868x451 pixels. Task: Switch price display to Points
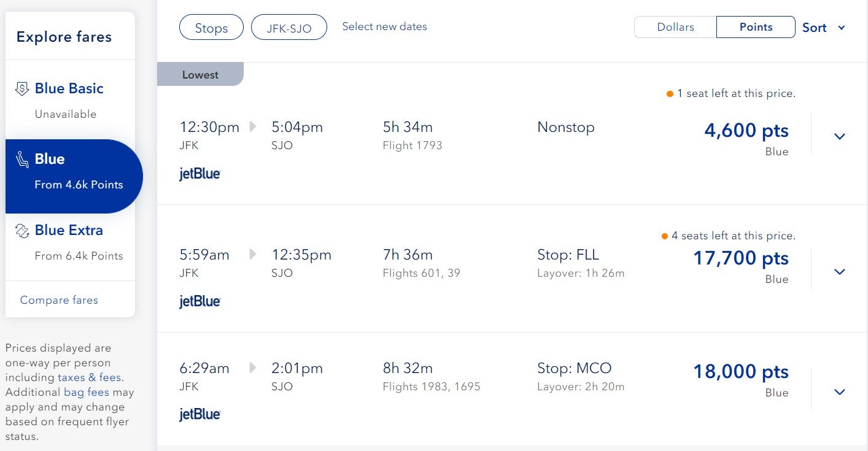point(756,27)
